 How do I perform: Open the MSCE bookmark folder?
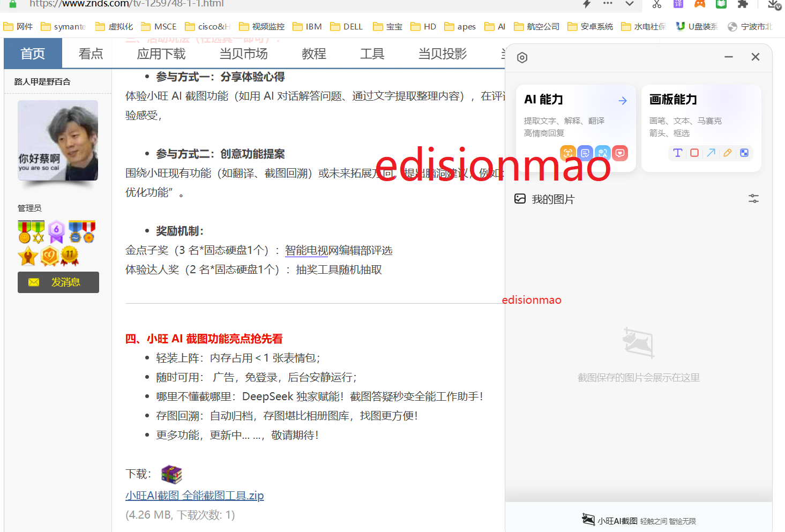159,26
